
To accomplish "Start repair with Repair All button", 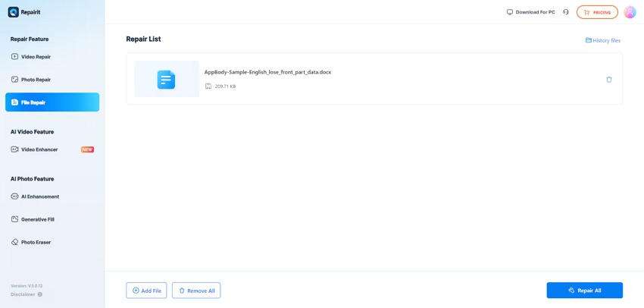I will [x=584, y=291].
